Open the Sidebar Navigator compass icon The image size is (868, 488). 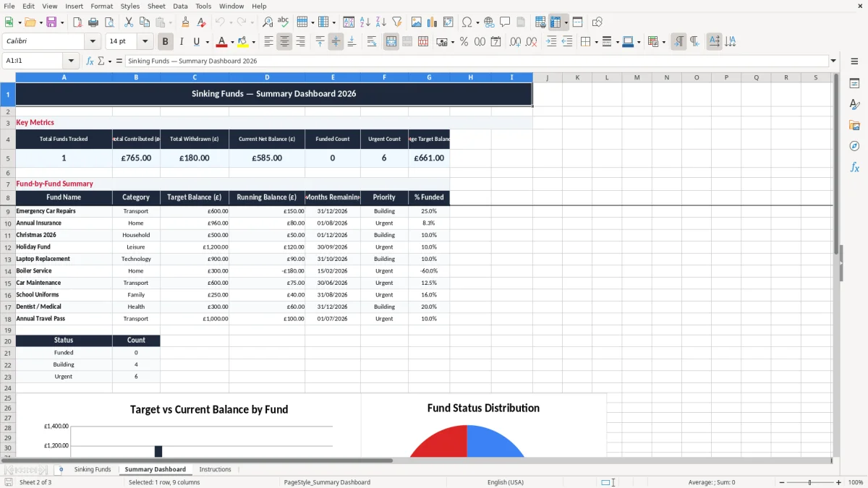click(x=854, y=146)
